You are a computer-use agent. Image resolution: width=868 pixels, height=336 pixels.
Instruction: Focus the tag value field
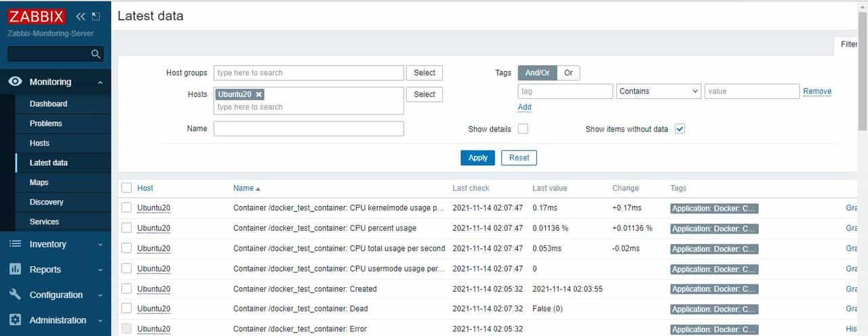pyautogui.click(x=752, y=91)
